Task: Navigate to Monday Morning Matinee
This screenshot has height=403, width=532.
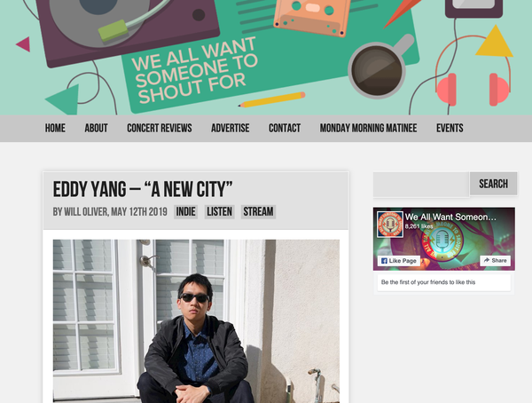Action: pyautogui.click(x=368, y=128)
